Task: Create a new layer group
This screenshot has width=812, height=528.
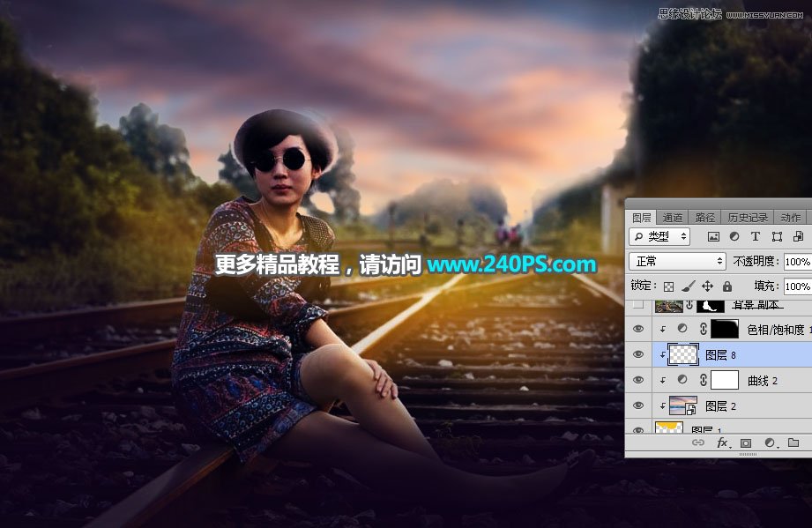Action: coord(793,442)
